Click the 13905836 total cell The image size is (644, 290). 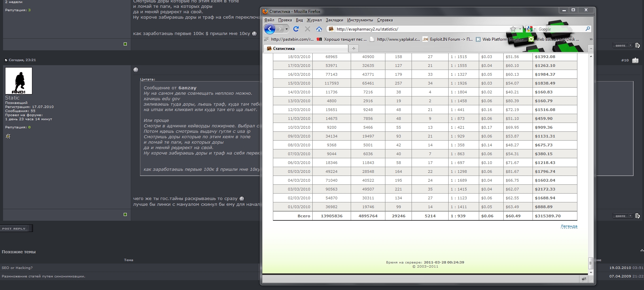332,216
